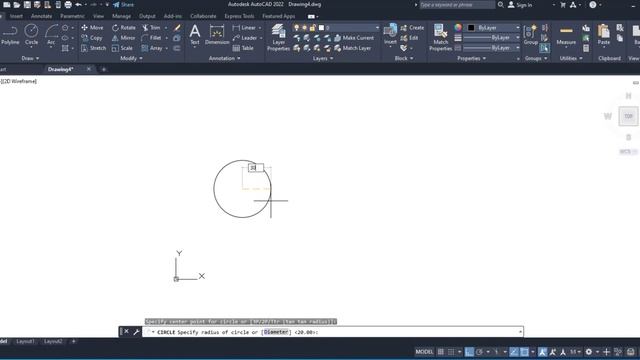Toggle ortho mode in status bar
Image resolution: width=640 pixels, height=360 pixels.
pyautogui.click(x=469, y=351)
